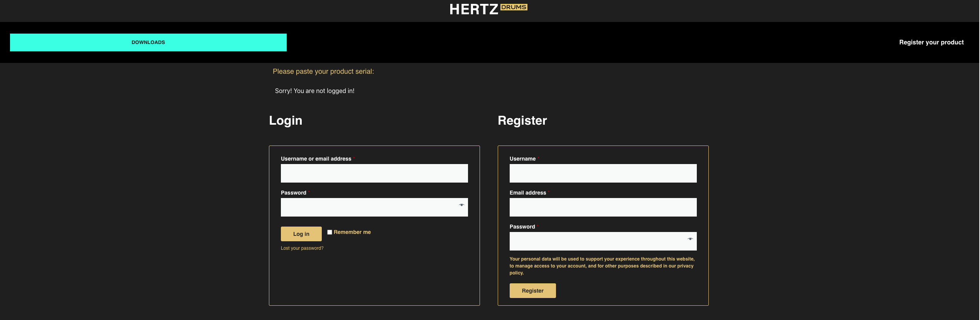Click the Register section heading
This screenshot has width=980, height=320.
click(x=522, y=120)
